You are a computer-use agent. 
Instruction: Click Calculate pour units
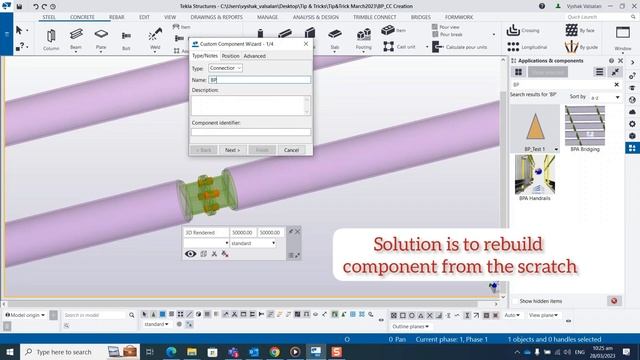[460, 47]
